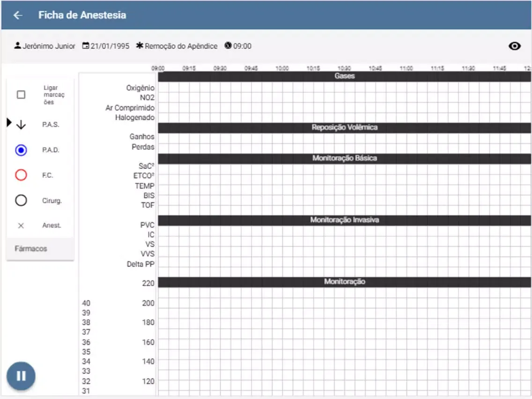Click the clock icon beside 09:00
This screenshot has width=532, height=399.
[x=228, y=45]
